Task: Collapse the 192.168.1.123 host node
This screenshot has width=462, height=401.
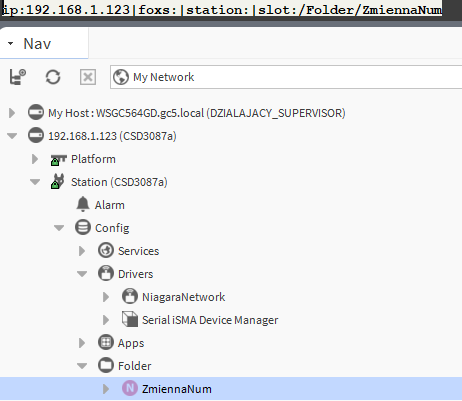Action: pos(12,136)
